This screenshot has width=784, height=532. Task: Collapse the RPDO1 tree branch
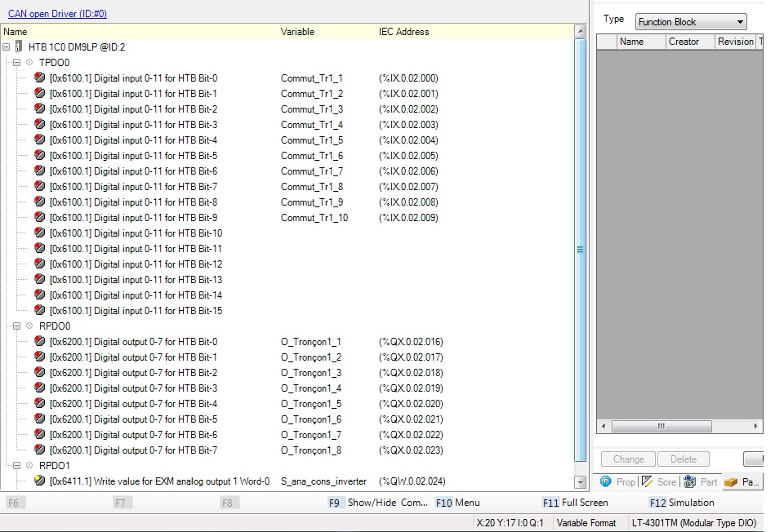click(x=19, y=466)
